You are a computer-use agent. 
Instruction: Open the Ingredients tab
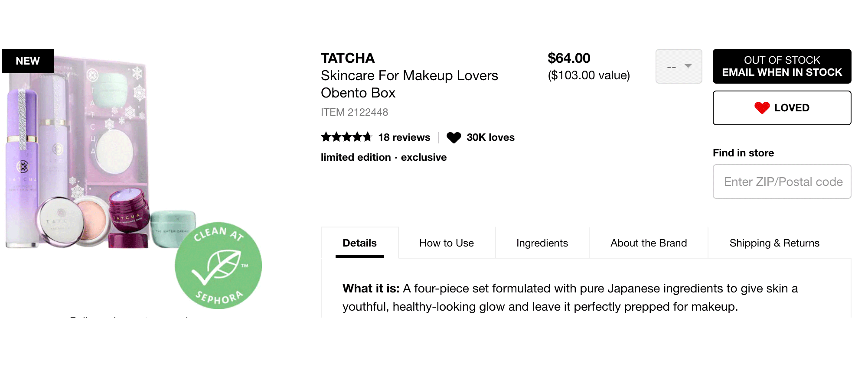click(542, 243)
